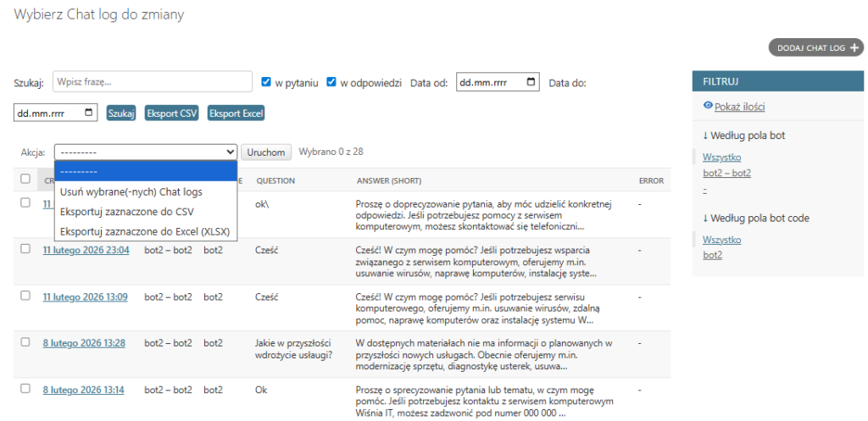This screenshot has width=868, height=421.
Task: Toggle the 'w odpowiedzi' checkbox
Action: point(331,82)
